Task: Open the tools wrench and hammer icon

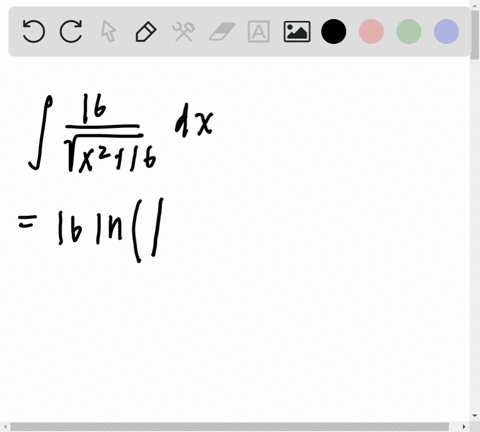Action: click(184, 32)
